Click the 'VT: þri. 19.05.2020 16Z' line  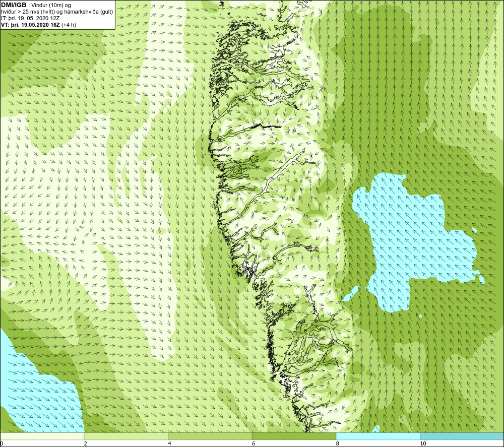pyautogui.click(x=39, y=25)
